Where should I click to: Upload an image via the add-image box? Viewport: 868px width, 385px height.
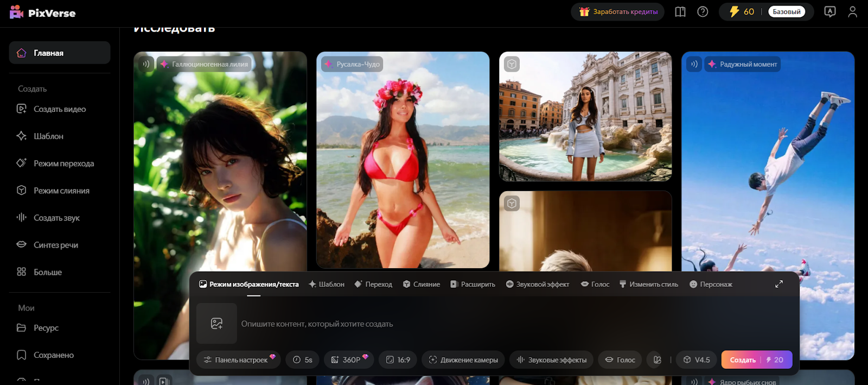216,324
